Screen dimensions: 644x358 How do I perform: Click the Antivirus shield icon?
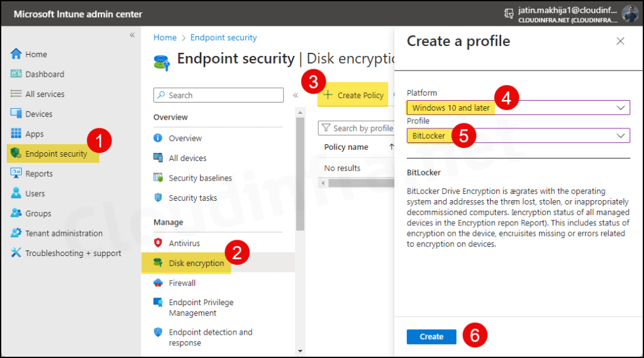(x=158, y=242)
